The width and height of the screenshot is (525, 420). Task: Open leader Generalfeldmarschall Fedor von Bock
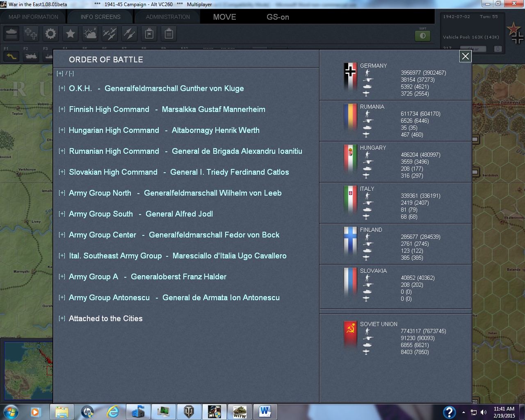coord(214,235)
